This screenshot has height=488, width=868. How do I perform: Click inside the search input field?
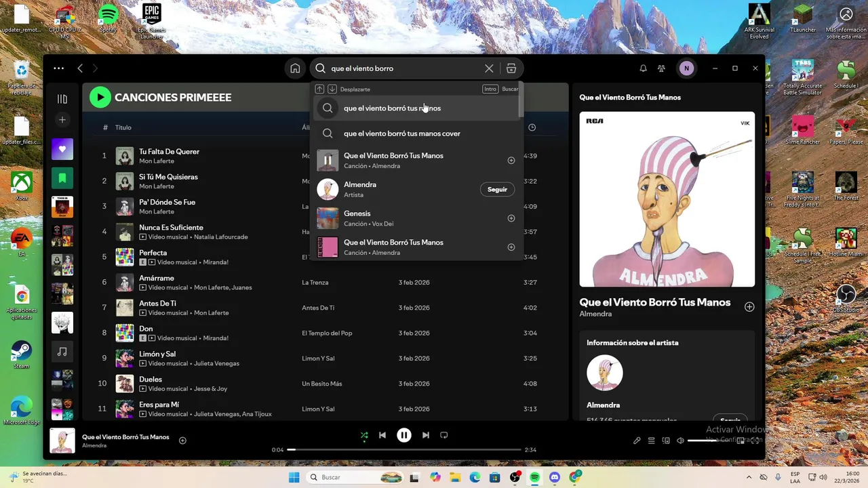405,68
